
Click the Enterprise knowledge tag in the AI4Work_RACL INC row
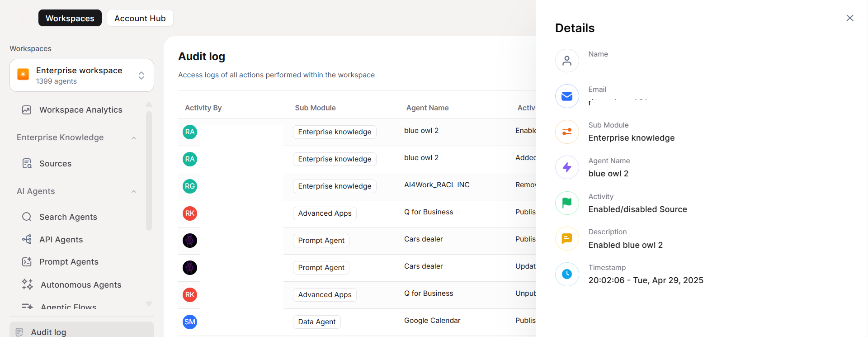(335, 186)
